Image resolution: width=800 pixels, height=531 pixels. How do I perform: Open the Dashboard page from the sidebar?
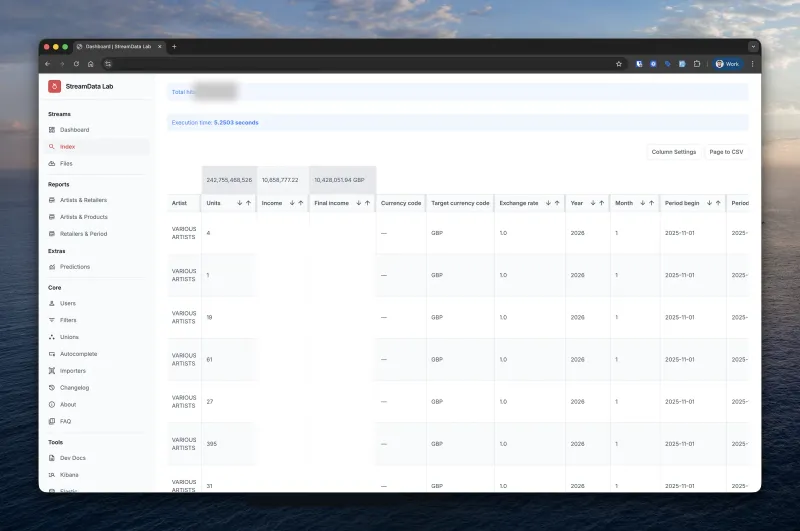coord(74,130)
